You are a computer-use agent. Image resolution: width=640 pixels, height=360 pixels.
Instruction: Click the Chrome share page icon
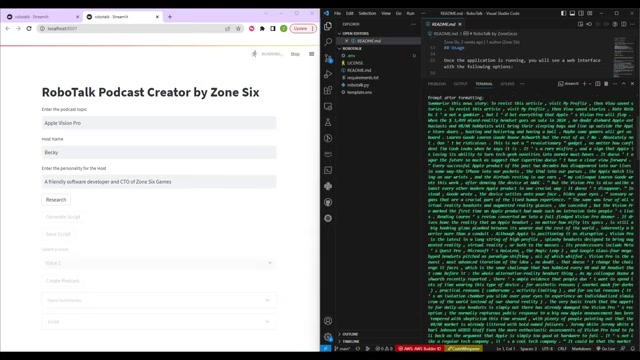tap(227, 29)
